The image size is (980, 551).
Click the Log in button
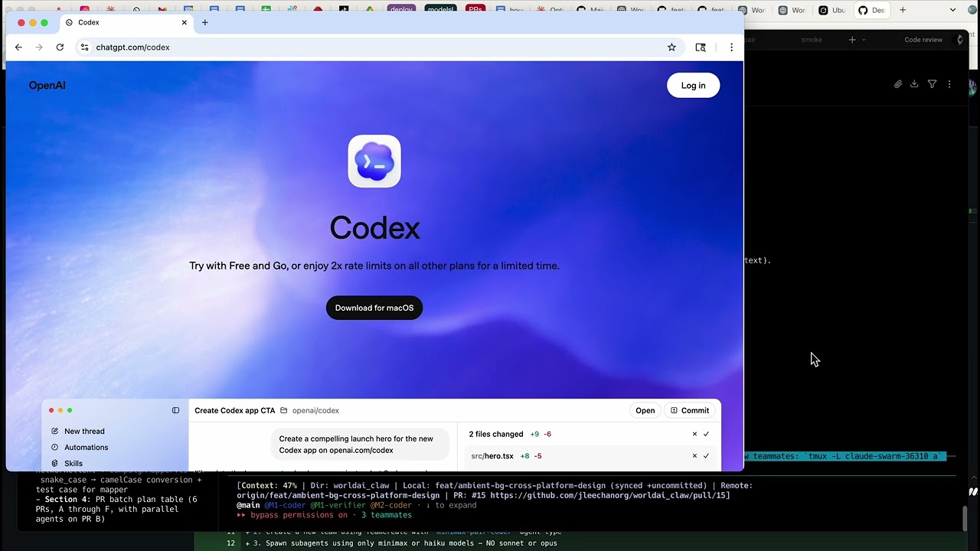point(693,86)
